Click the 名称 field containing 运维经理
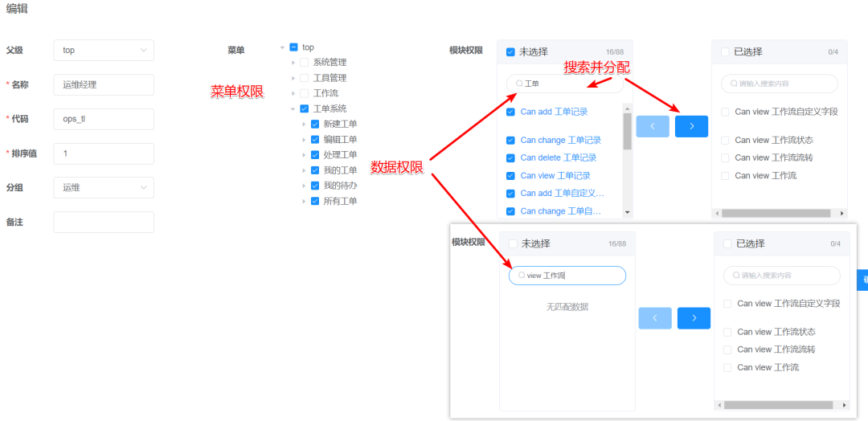The width and height of the screenshot is (868, 421). tap(104, 84)
